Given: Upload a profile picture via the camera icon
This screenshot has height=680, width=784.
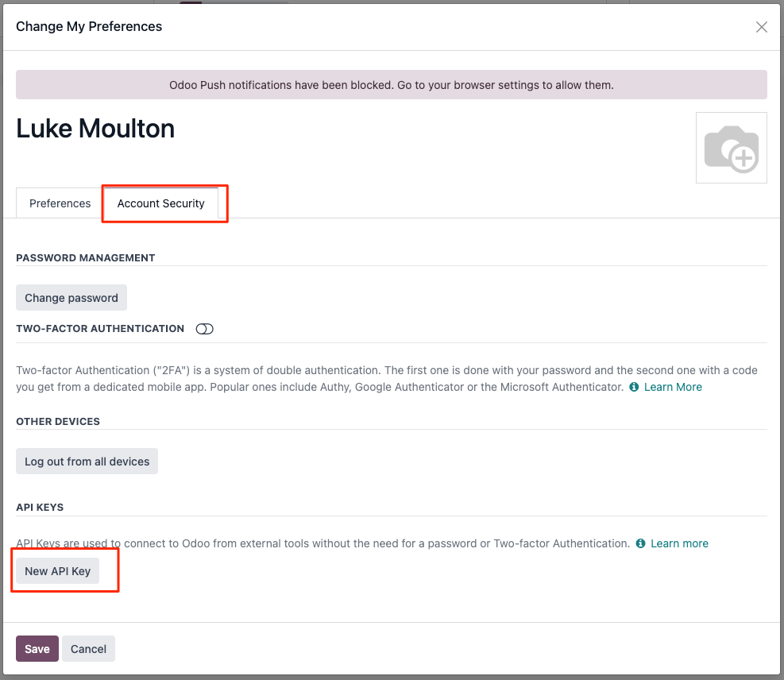Looking at the screenshot, I should 731,148.
